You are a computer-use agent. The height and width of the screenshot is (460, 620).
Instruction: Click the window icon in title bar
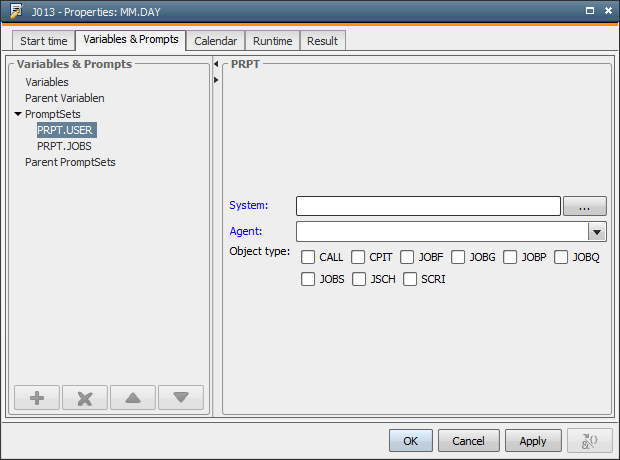pos(13,12)
